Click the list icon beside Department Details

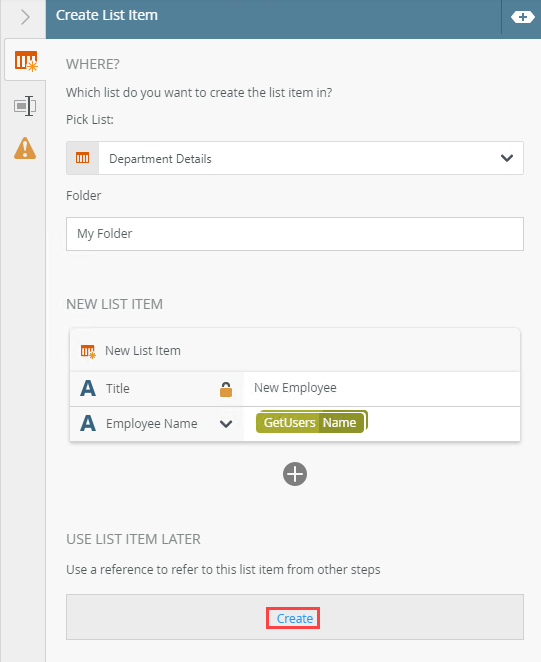pos(82,158)
